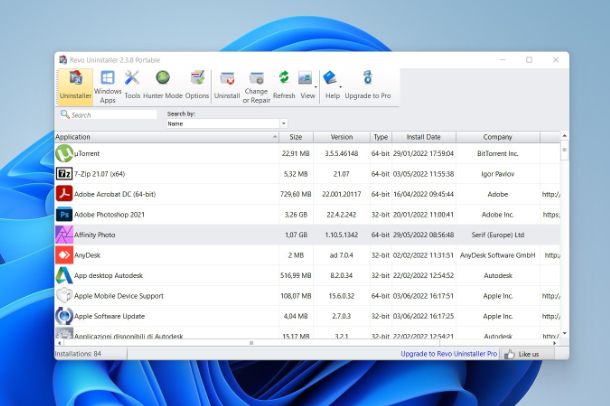This screenshot has height=406, width=610.
Task: Select Apple Mobile Device Support entry
Action: tap(119, 296)
